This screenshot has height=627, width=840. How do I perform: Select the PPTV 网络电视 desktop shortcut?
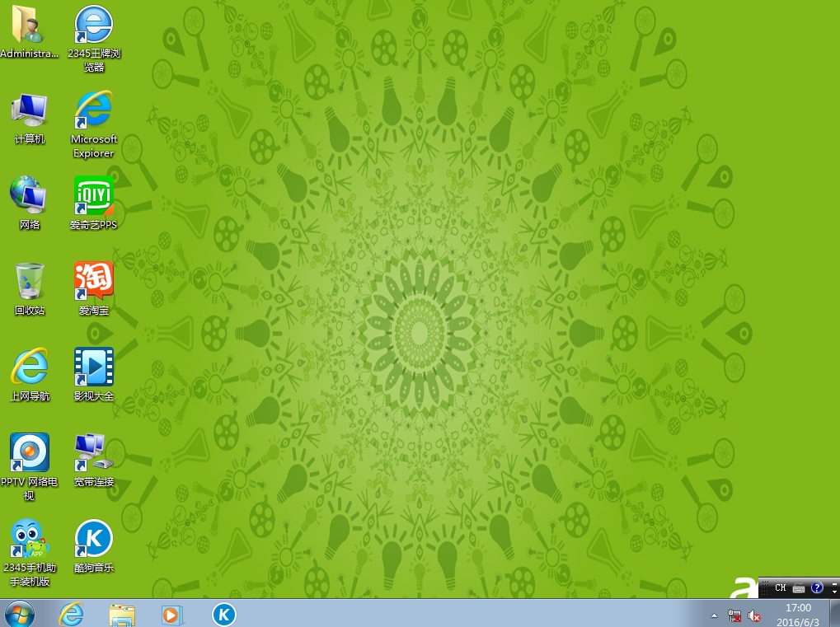[x=30, y=467]
